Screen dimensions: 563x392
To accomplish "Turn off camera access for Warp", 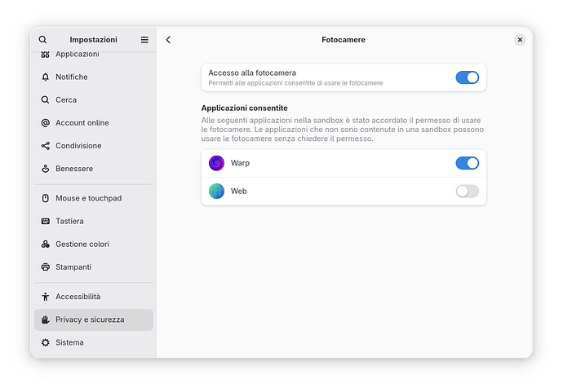I will [467, 163].
